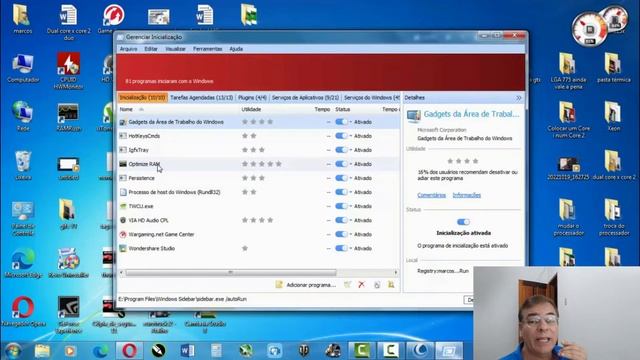This screenshot has width=640, height=360.
Task: Sort list by Status column header
Action: [x=342, y=109]
